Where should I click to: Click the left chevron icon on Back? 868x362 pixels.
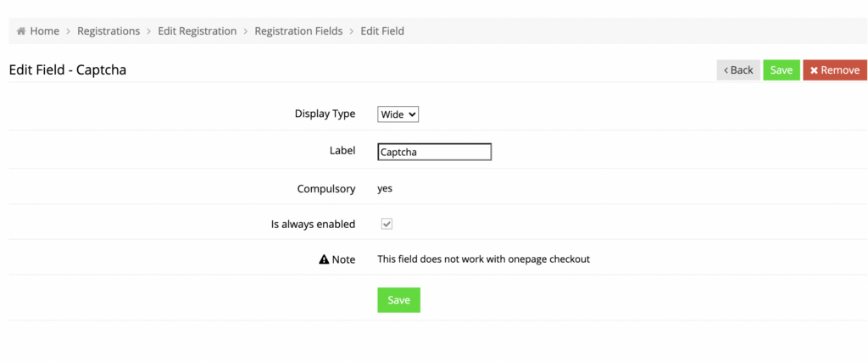[x=726, y=70]
